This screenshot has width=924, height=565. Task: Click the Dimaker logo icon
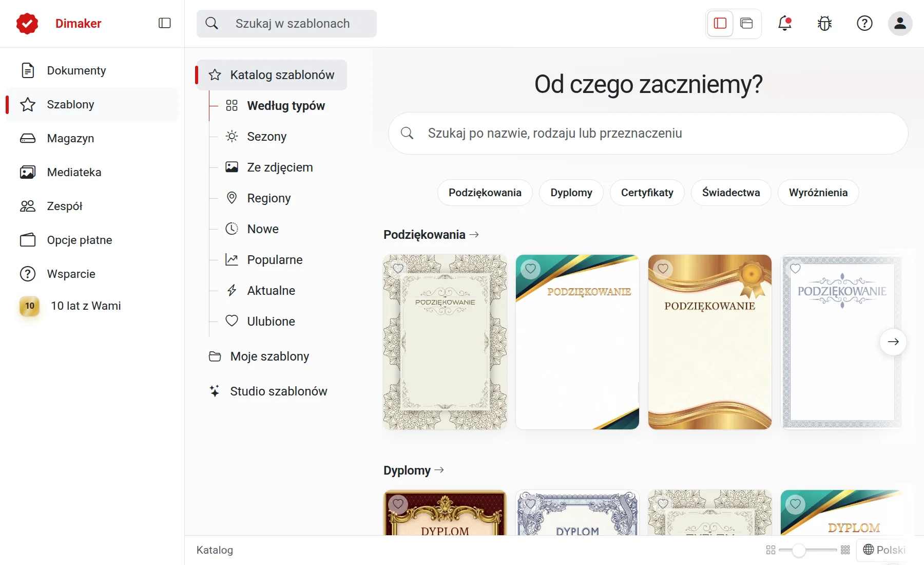pyautogui.click(x=27, y=23)
